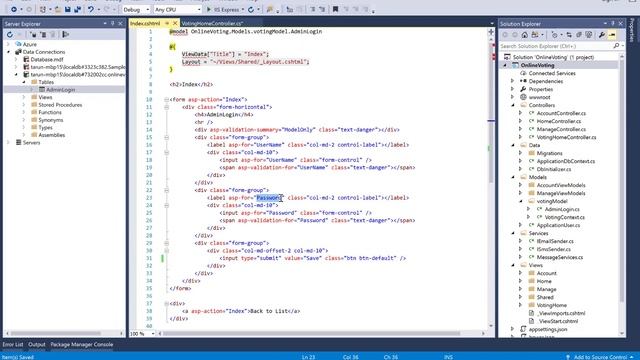Select Connected Services in Solution Explorer
The image size is (640, 360).
point(552,73)
